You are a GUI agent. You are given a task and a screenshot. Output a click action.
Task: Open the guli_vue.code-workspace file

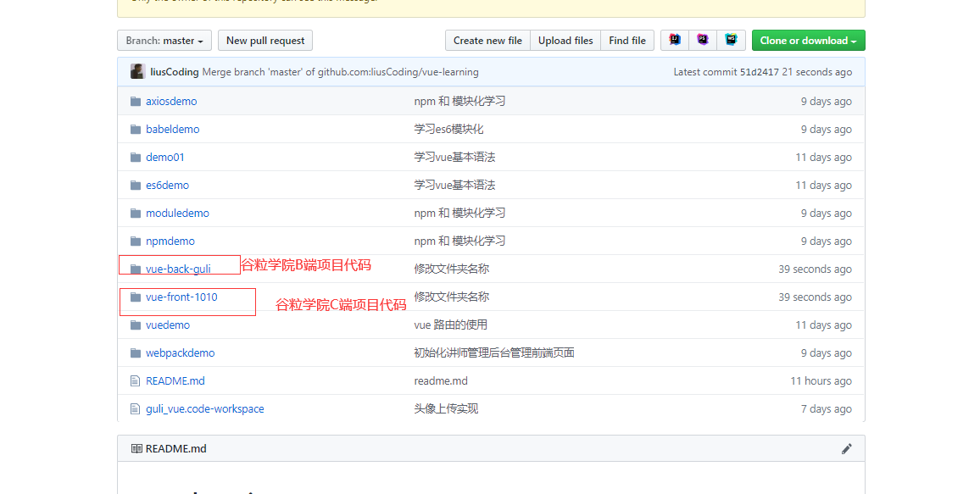tap(205, 409)
